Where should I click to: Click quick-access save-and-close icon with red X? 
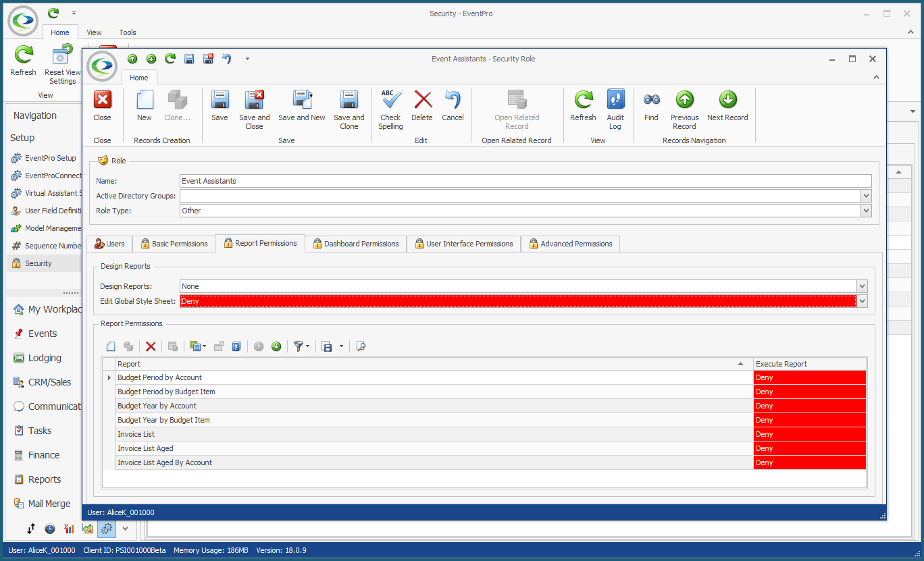209,59
